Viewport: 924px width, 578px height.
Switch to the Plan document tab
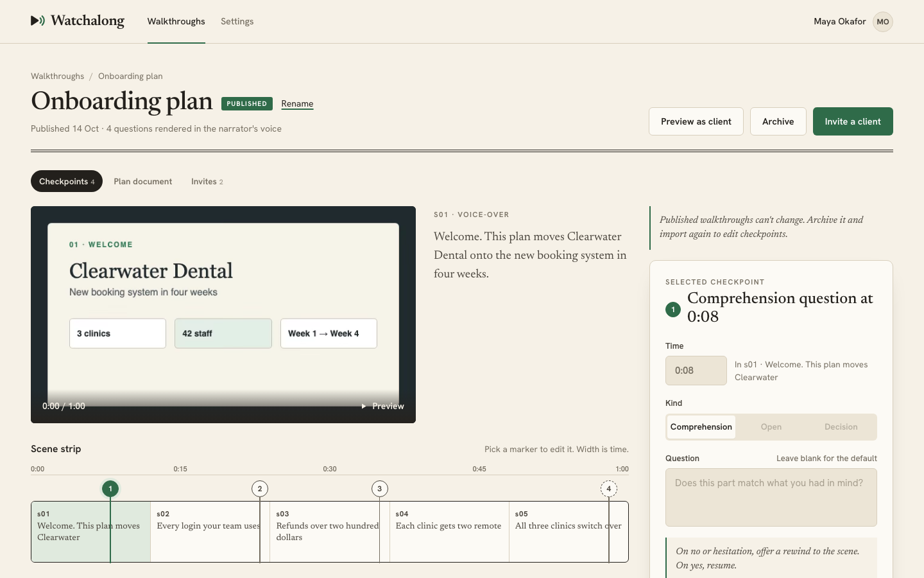pyautogui.click(x=143, y=181)
